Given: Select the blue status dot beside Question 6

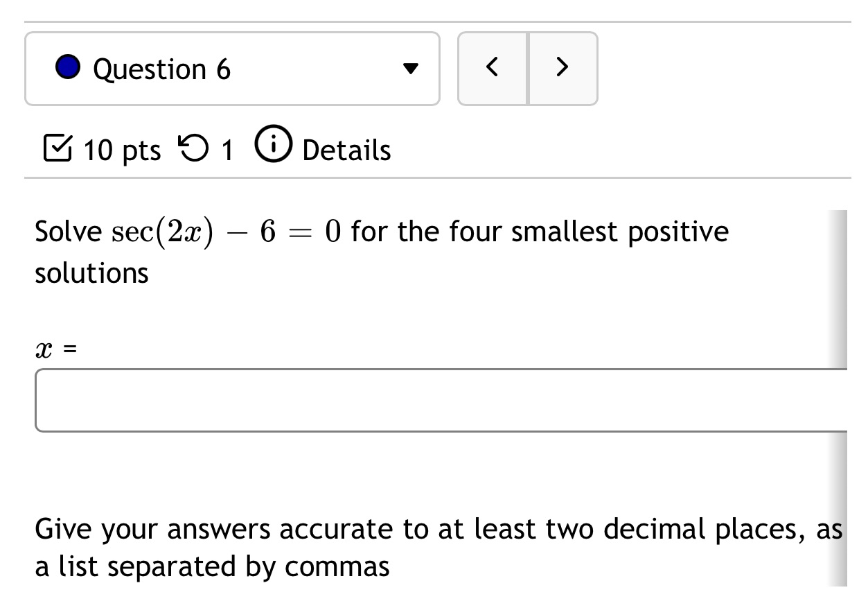Looking at the screenshot, I should tap(67, 68).
